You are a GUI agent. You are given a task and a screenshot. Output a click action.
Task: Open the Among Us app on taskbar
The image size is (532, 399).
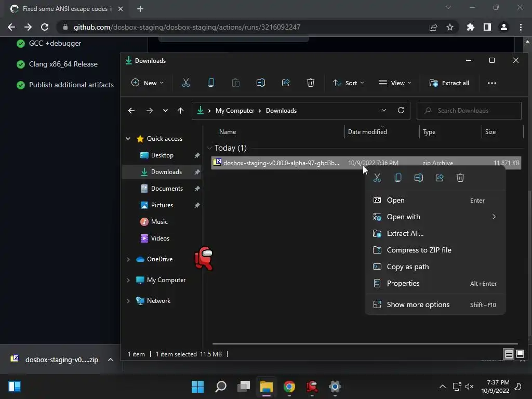click(x=312, y=387)
